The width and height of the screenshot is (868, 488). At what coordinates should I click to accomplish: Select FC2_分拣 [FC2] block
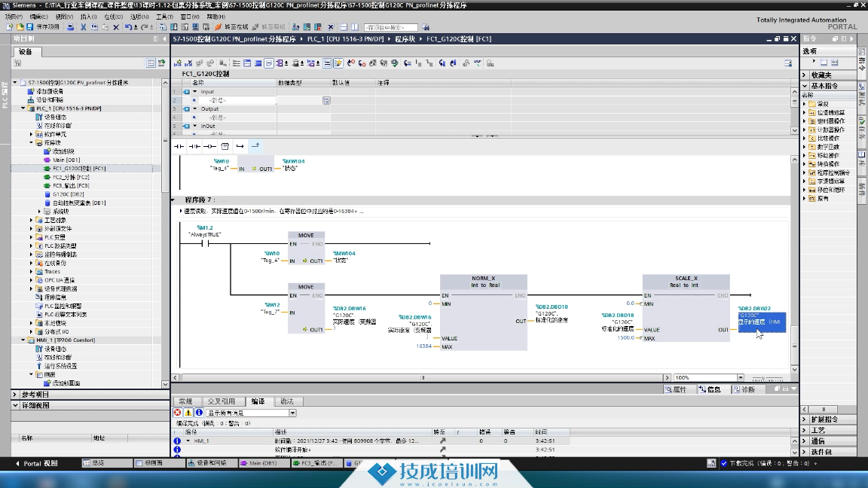(71, 177)
